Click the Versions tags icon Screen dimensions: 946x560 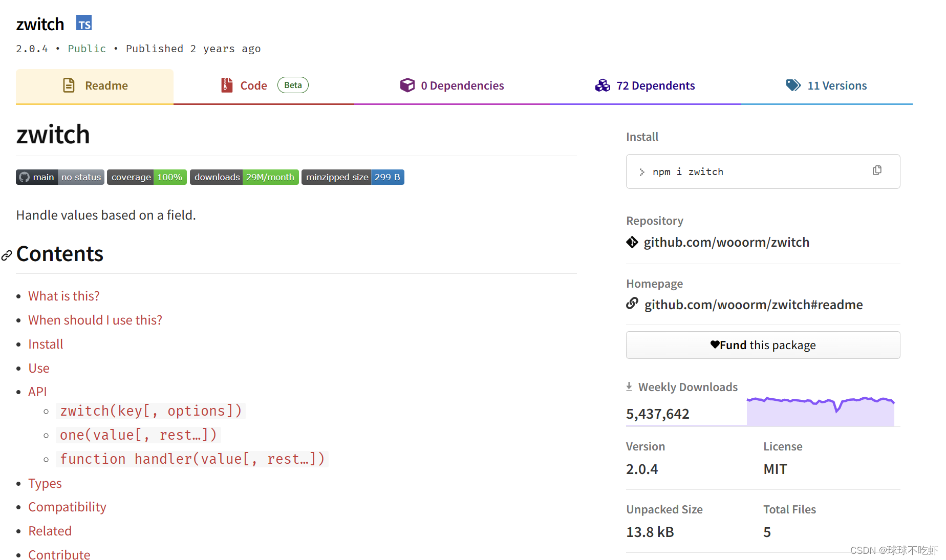793,85
